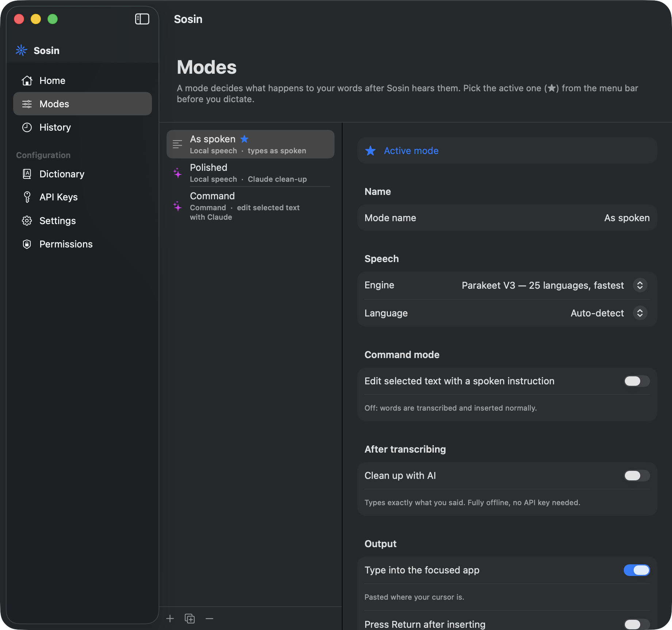Select the Command mode row
Viewport: 672px width, 630px height.
coord(251,206)
